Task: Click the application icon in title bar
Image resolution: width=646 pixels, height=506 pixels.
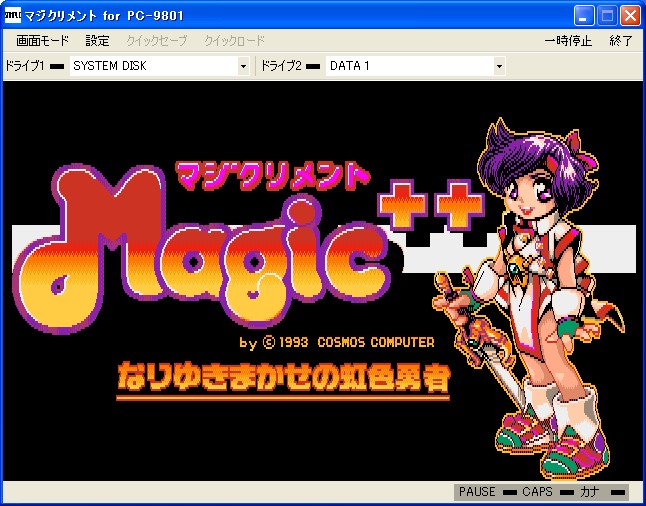Action: pos(12,16)
